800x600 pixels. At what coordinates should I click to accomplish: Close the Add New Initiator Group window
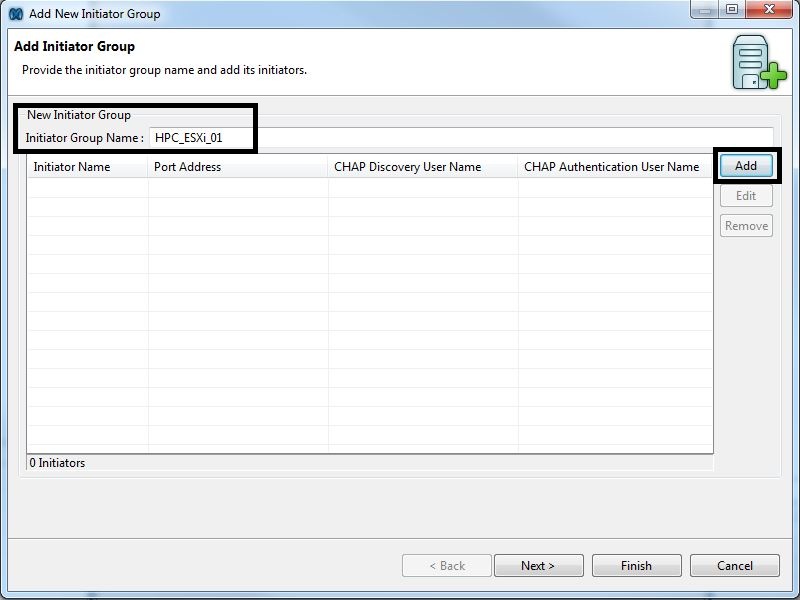[x=769, y=10]
